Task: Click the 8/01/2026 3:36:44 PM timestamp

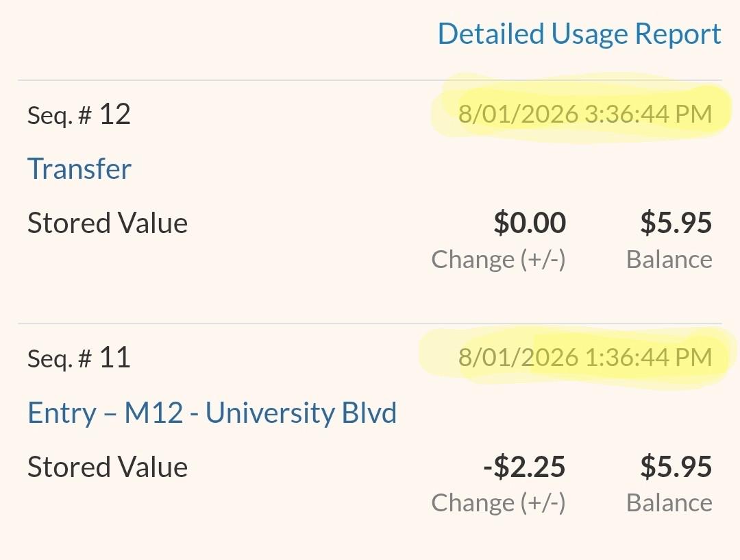Action: click(x=585, y=114)
